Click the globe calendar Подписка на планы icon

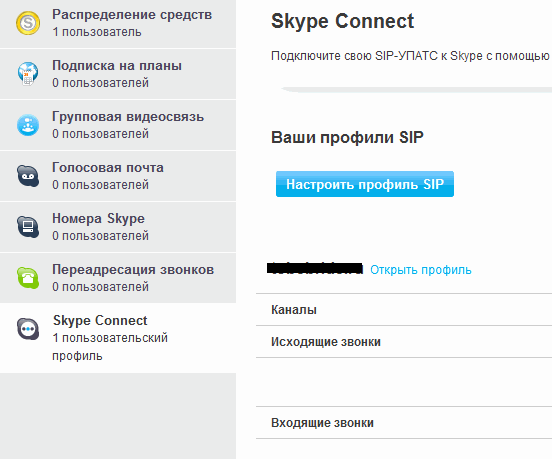click(28, 74)
